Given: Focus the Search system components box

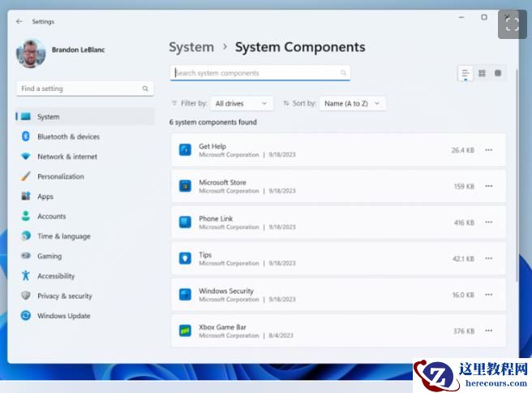Looking at the screenshot, I should 260,73.
